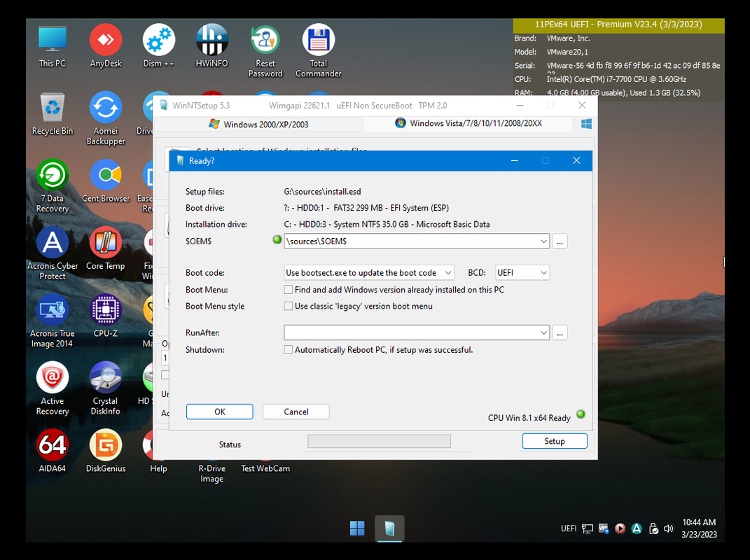Open Acronis True Image 2014 icon
The image size is (750, 560).
52,321
